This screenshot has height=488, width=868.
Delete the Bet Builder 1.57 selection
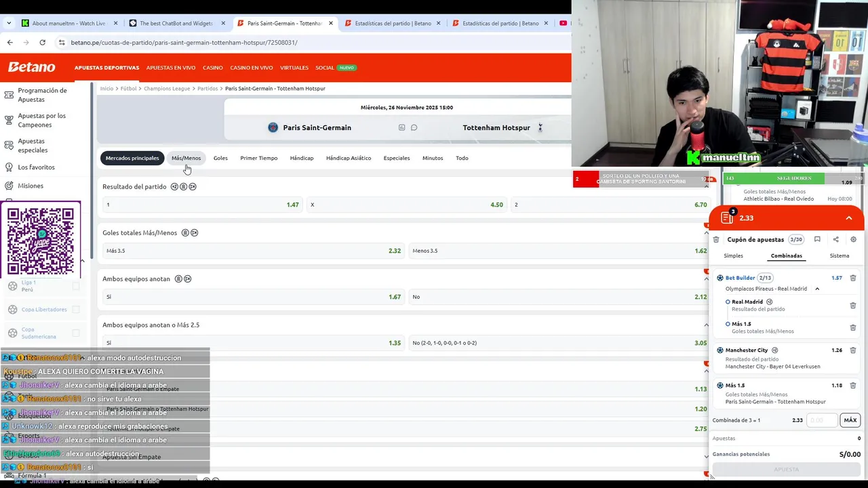point(853,278)
